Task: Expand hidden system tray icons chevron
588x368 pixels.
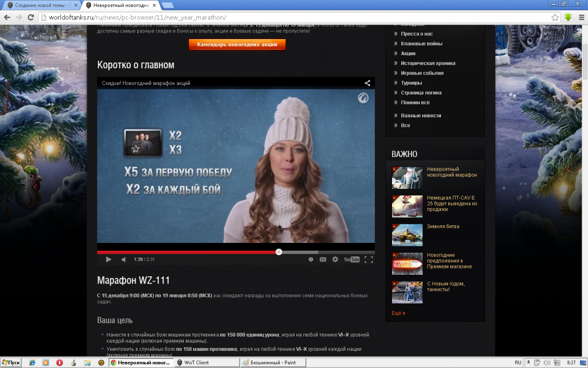Action: point(529,363)
